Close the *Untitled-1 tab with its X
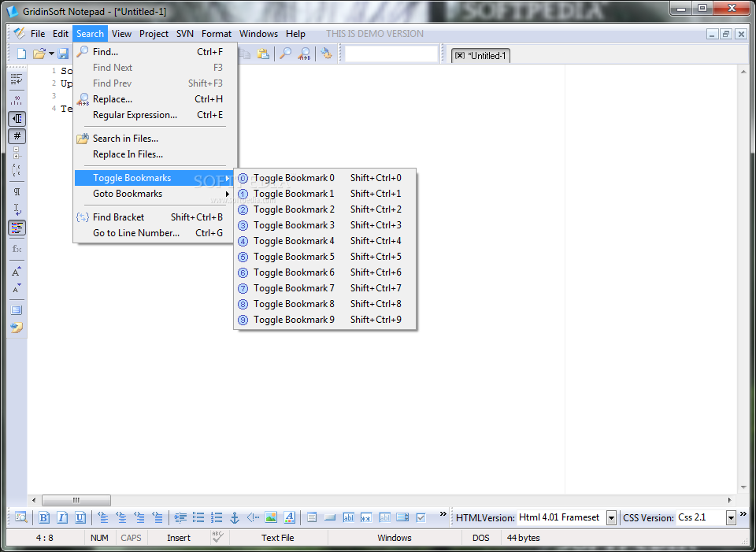This screenshot has width=756, height=552. [x=459, y=55]
